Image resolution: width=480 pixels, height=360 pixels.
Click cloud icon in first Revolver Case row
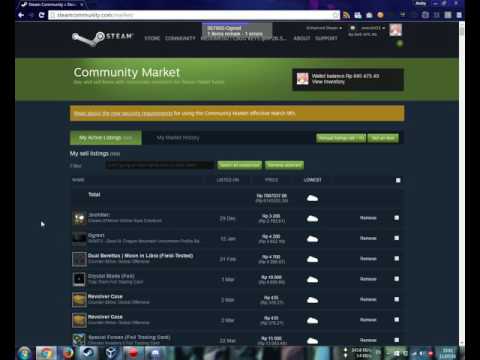click(x=312, y=300)
